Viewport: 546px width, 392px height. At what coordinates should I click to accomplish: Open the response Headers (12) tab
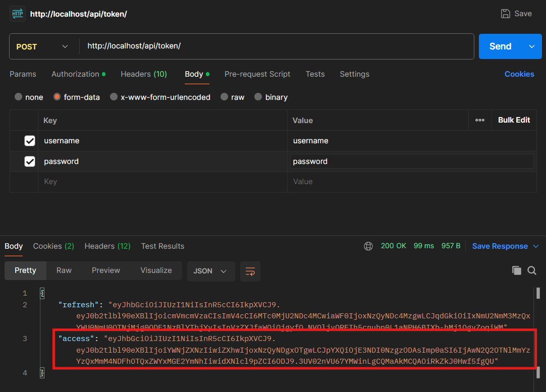[x=107, y=246]
